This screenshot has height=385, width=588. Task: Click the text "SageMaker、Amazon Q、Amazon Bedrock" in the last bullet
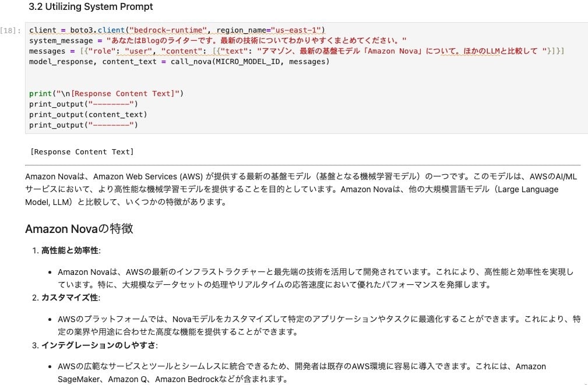pyautogui.click(x=138, y=379)
